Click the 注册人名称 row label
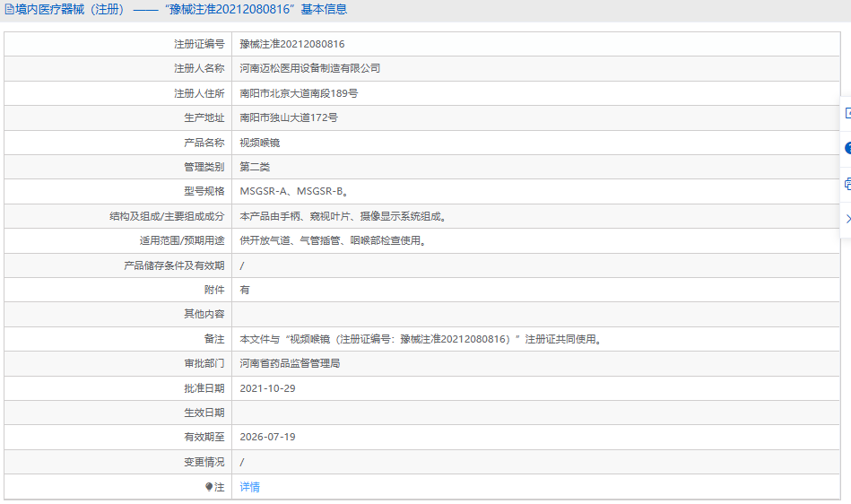The image size is (851, 504). click(x=199, y=68)
